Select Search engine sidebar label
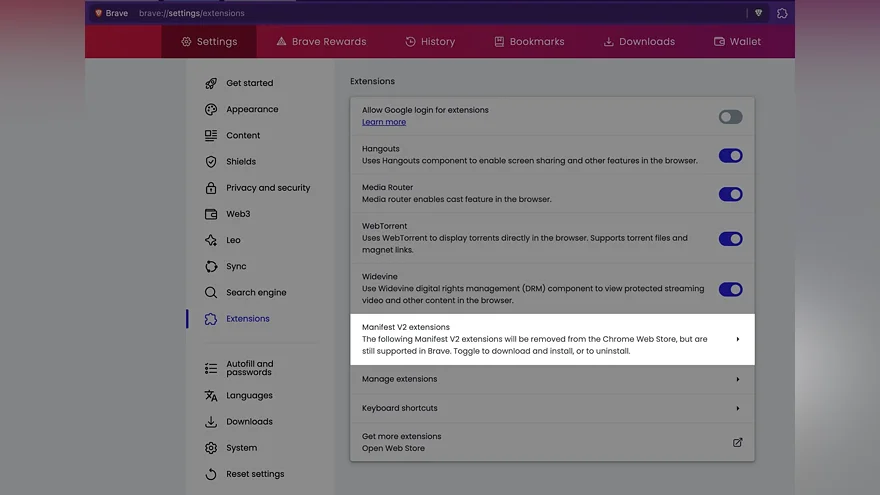The height and width of the screenshot is (495, 880). click(256, 292)
